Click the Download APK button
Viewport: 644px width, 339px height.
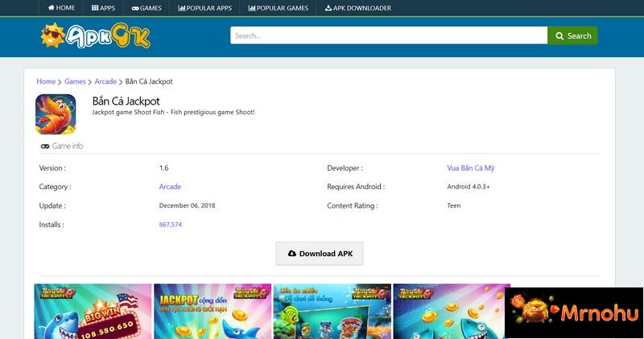pos(320,254)
